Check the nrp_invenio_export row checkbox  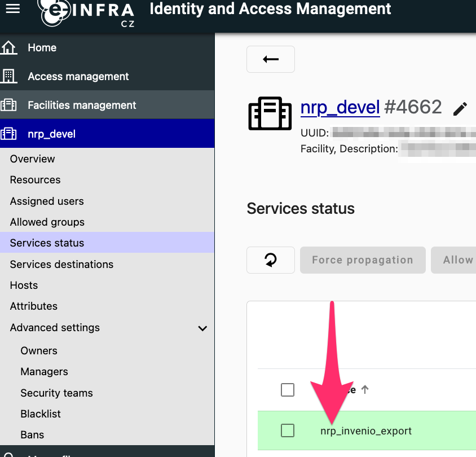click(288, 431)
